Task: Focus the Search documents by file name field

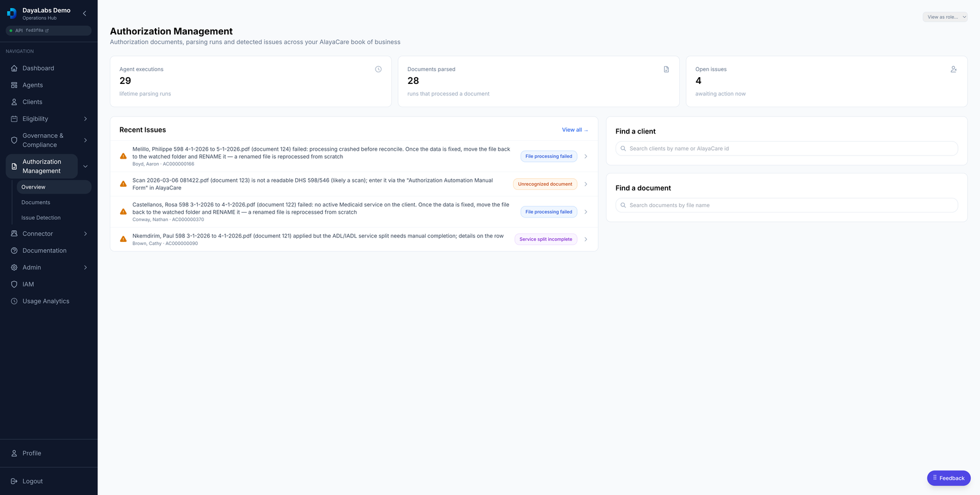Action: click(x=786, y=205)
